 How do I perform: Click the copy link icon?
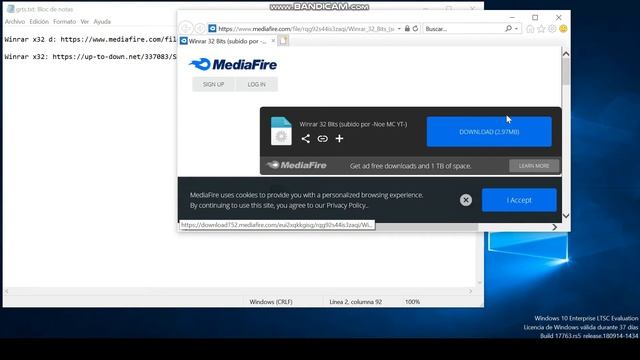(x=322, y=138)
